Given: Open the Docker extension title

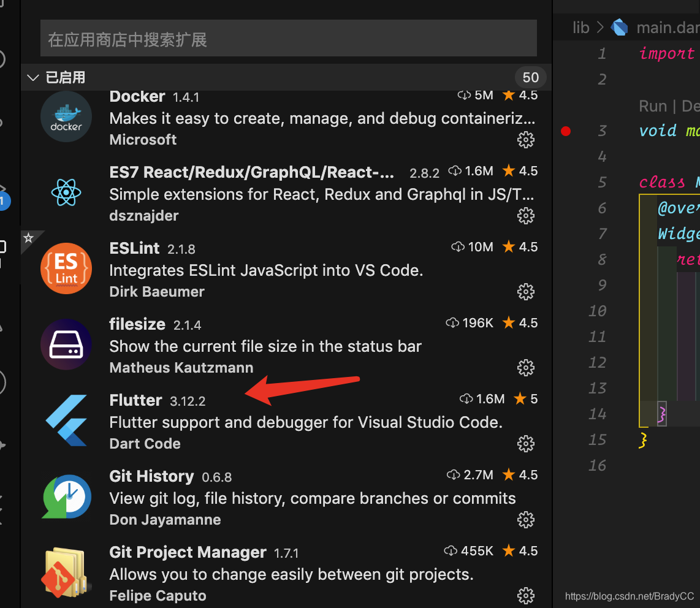Looking at the screenshot, I should (137, 96).
